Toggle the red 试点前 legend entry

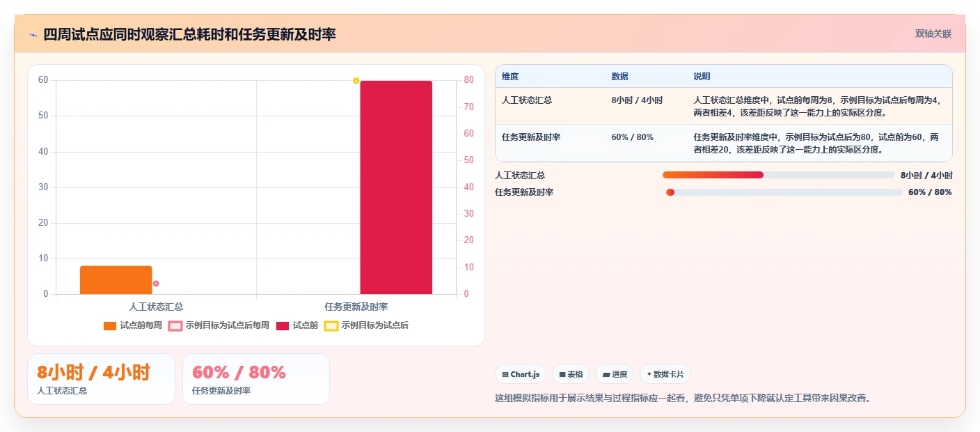[297, 325]
